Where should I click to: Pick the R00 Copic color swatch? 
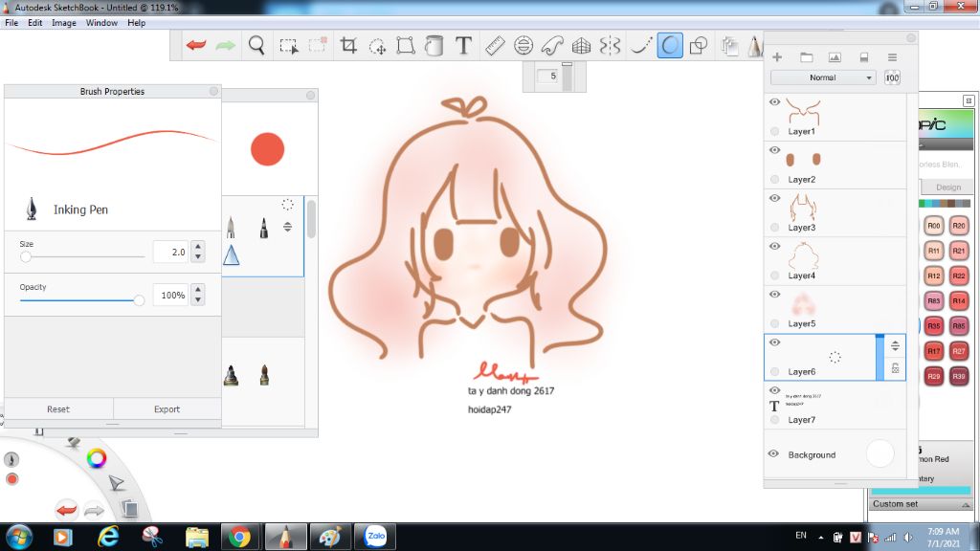[934, 226]
